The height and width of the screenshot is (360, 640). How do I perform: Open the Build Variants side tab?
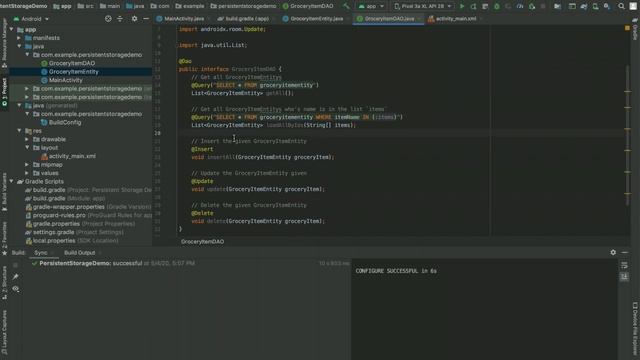[x=4, y=192]
